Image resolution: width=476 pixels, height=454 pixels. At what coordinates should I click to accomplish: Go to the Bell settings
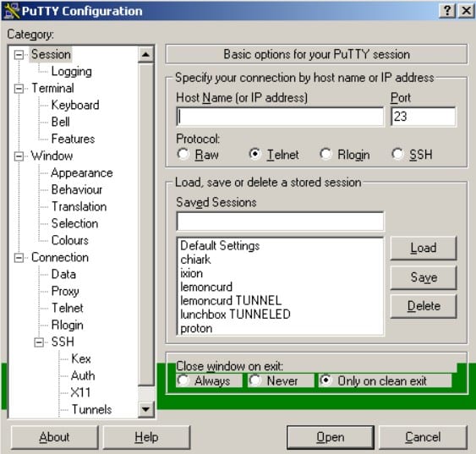60,122
